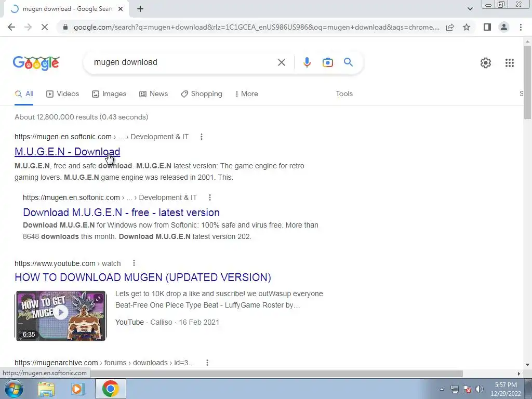This screenshot has width=532, height=399.
Task: Open the Chrome profile menu
Action: click(504, 27)
